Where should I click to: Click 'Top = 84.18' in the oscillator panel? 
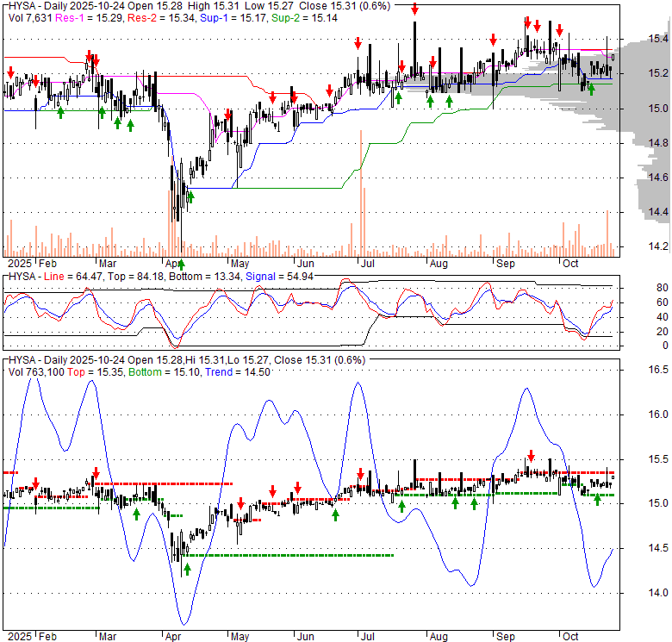coord(135,277)
